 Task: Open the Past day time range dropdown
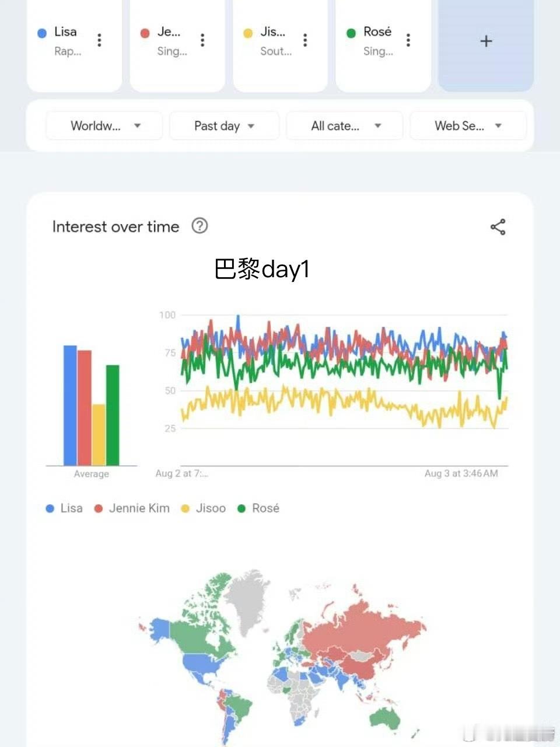click(x=225, y=125)
